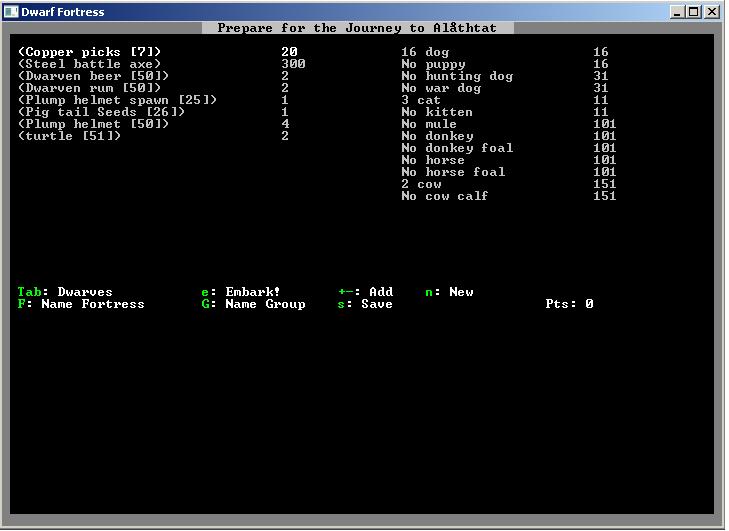This screenshot has height=531, width=729.
Task: Select the hunting dog row
Action: click(457, 76)
